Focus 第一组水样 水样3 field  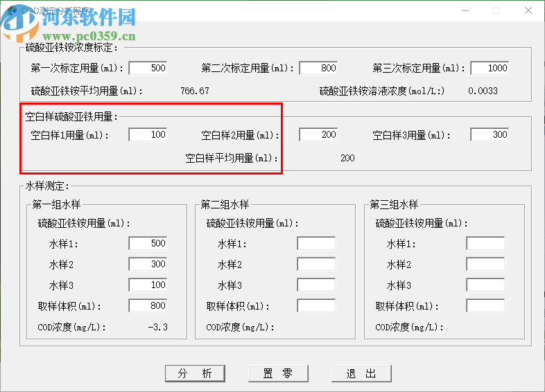click(x=148, y=285)
